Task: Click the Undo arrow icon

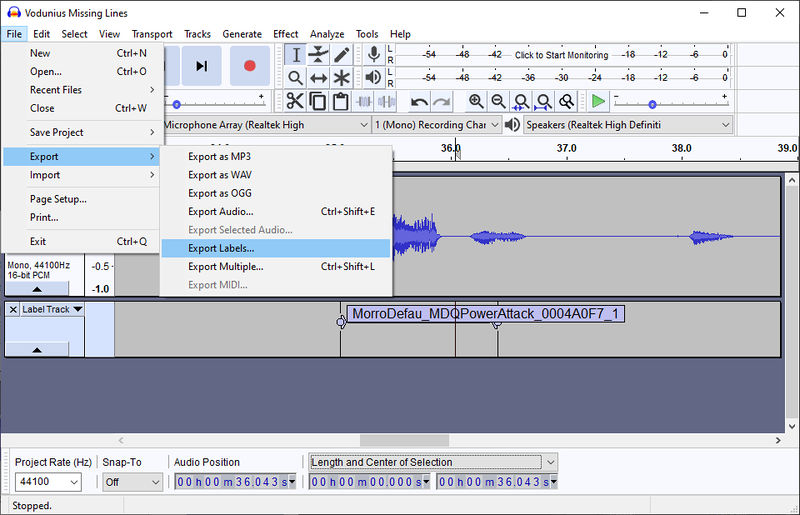Action: tap(419, 101)
